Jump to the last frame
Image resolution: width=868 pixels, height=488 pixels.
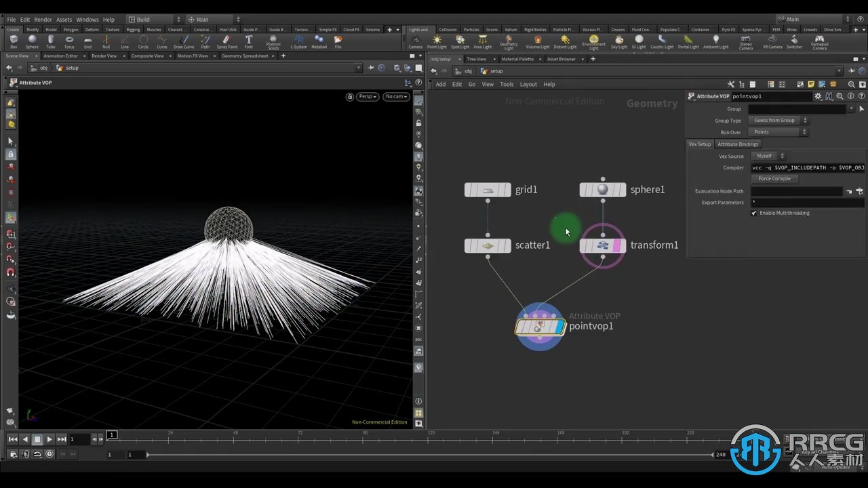62,439
